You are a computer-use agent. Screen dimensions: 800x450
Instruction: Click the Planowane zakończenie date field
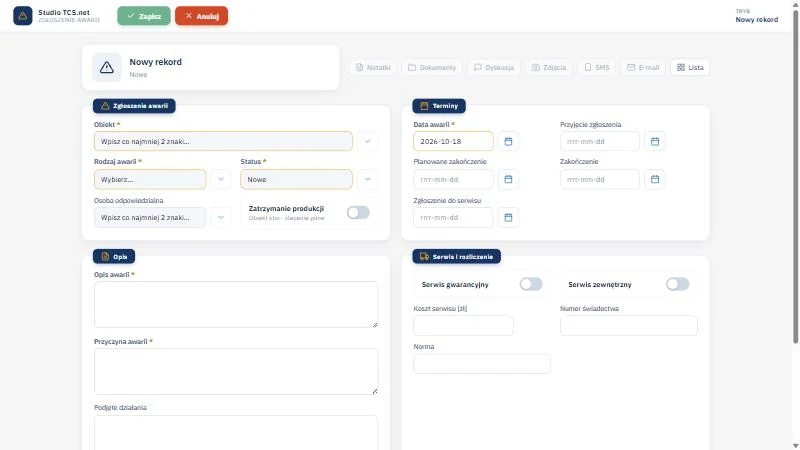(453, 179)
